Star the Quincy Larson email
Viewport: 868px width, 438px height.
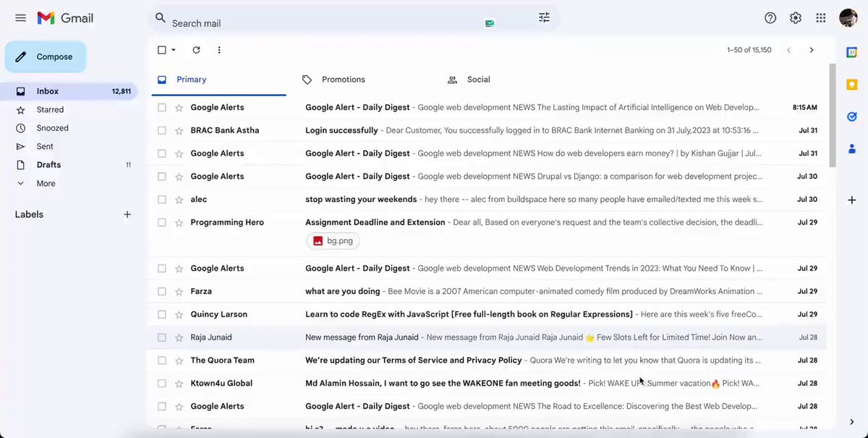click(x=179, y=314)
